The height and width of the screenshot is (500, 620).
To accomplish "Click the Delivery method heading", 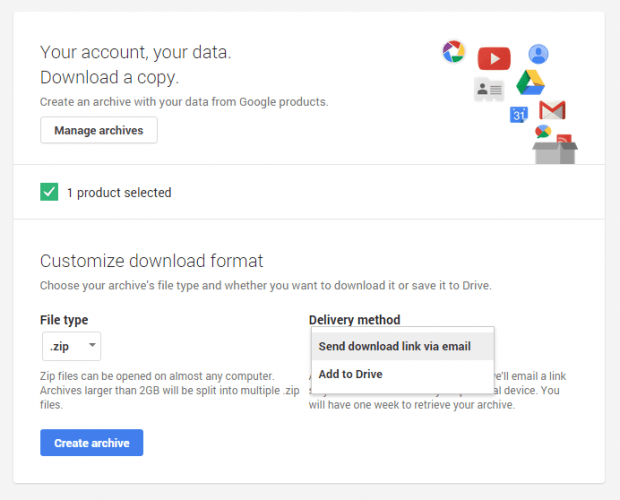I will pos(354,320).
